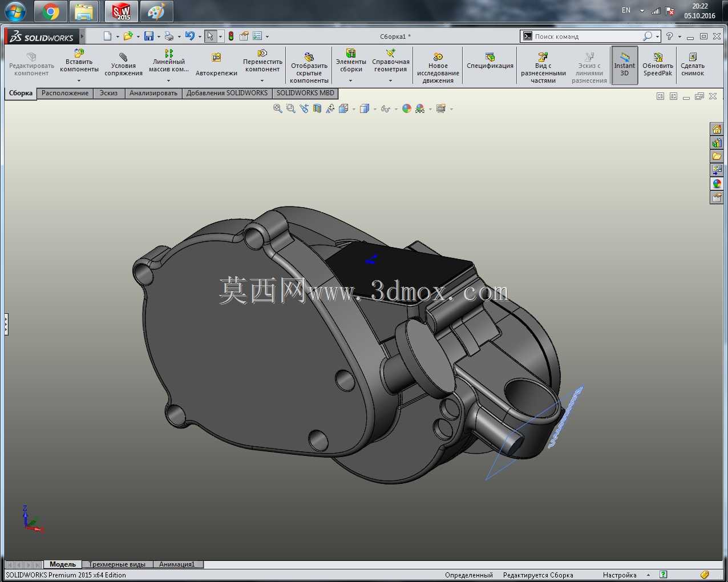
Task: Open the View Orientation cube icon
Action: (343, 108)
